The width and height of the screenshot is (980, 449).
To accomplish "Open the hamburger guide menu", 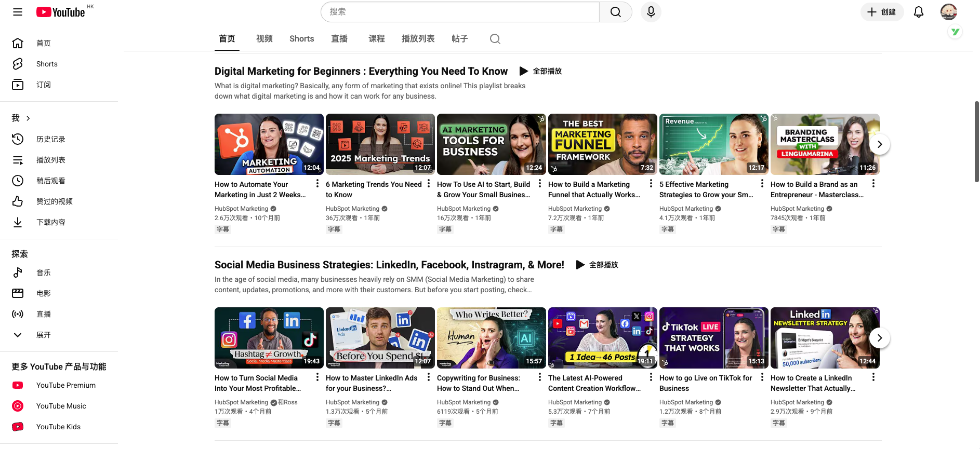I will tap(18, 12).
